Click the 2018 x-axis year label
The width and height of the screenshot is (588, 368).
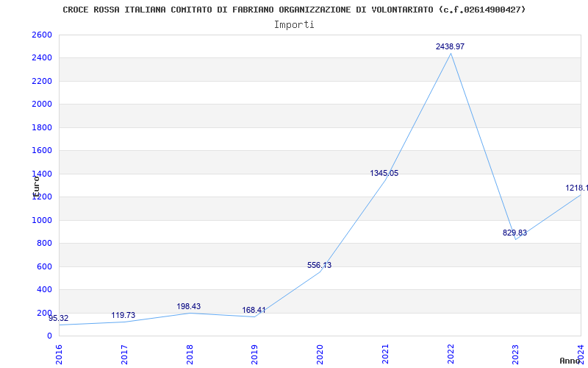coord(190,355)
